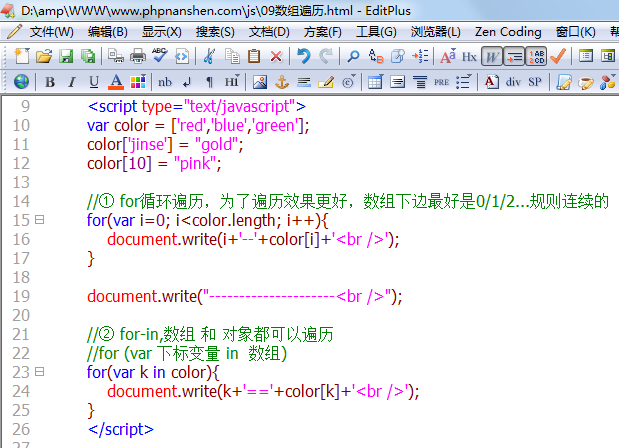The image size is (619, 448).
Task: Collapse the for loop at line 15
Action: pos(39,219)
